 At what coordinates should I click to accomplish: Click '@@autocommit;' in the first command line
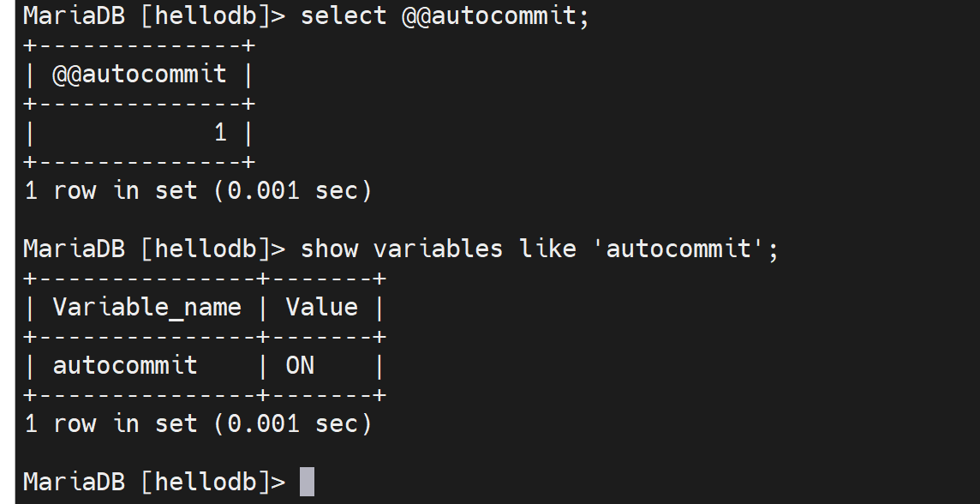496,16
